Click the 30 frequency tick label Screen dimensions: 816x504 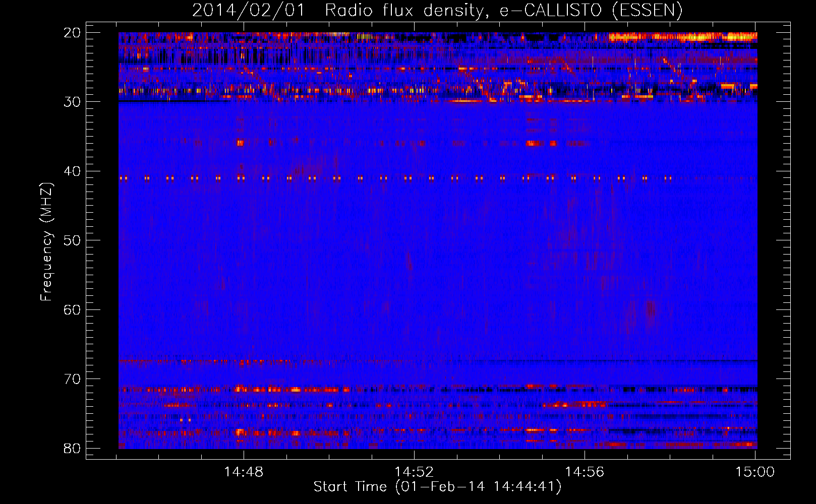point(72,102)
